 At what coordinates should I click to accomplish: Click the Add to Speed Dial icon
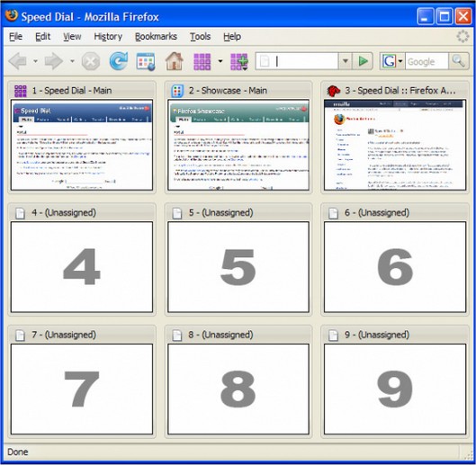(x=239, y=62)
